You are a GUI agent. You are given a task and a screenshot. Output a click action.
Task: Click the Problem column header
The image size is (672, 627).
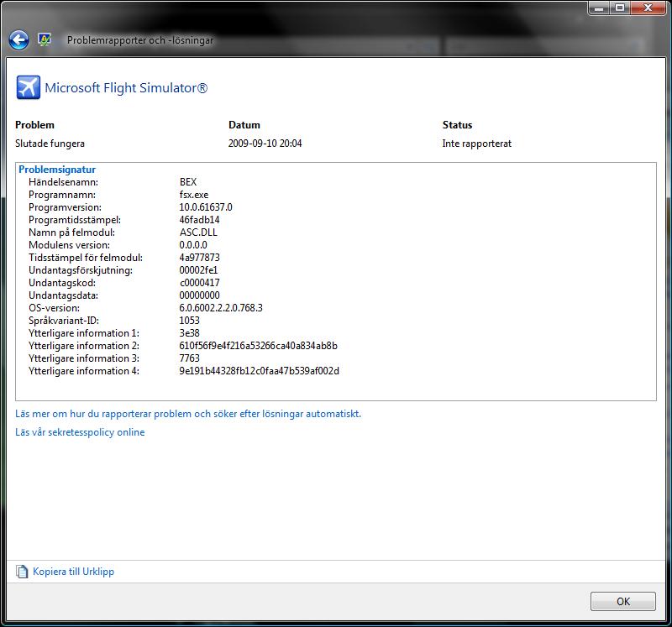[x=34, y=125]
